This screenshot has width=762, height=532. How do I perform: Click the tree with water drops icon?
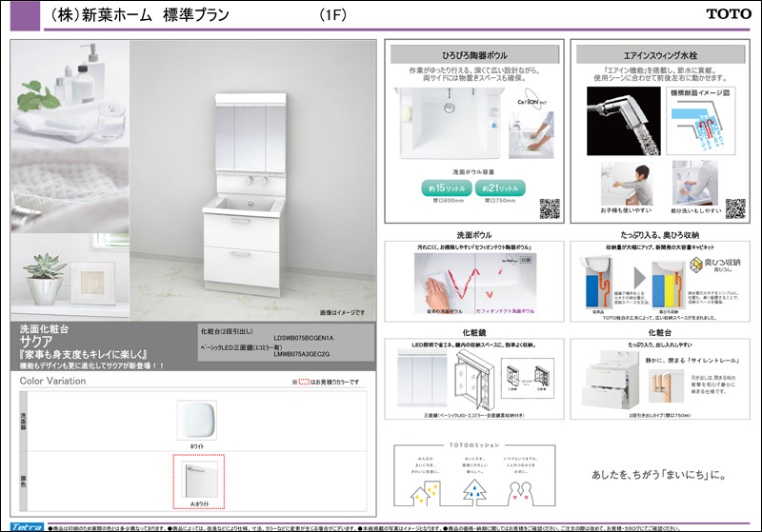[x=474, y=492]
